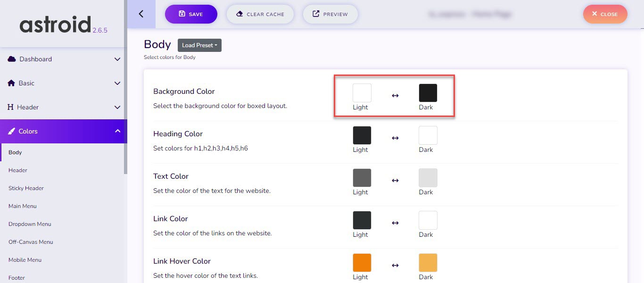This screenshot has height=283, width=644.
Task: Click the Dashboard cloud icon
Action: click(12, 59)
